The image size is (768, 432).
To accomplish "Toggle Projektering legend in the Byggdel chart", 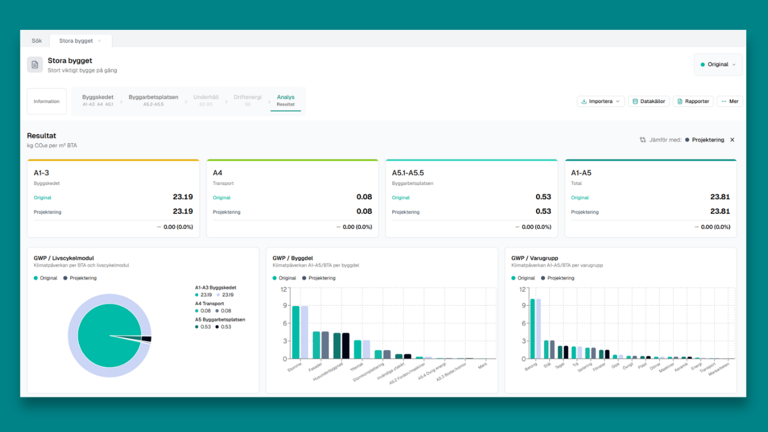I will click(x=319, y=278).
